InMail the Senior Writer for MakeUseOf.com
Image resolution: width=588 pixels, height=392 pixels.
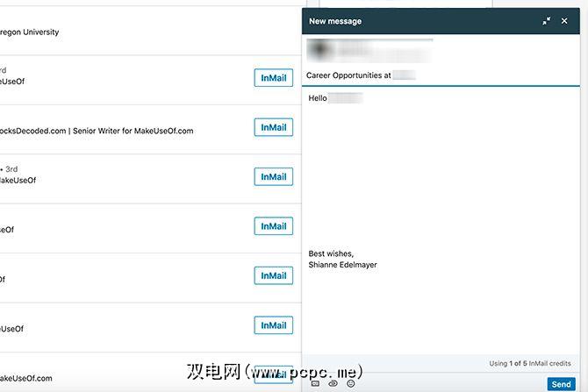click(273, 127)
